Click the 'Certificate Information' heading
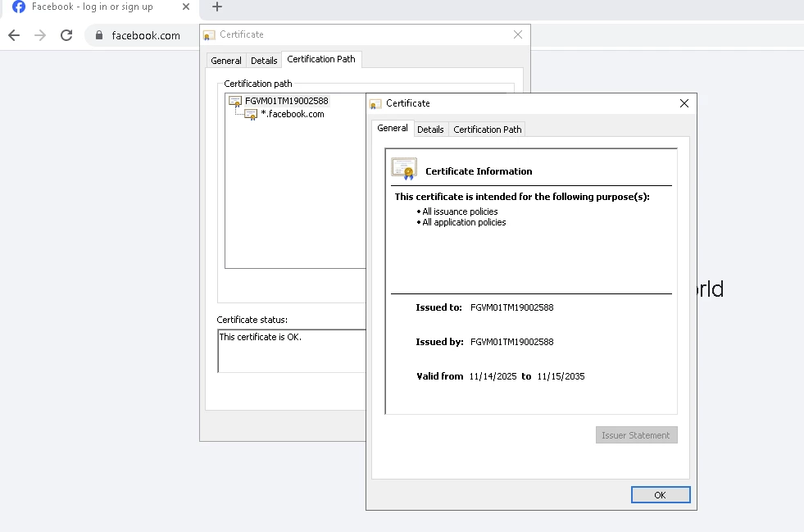 tap(479, 171)
